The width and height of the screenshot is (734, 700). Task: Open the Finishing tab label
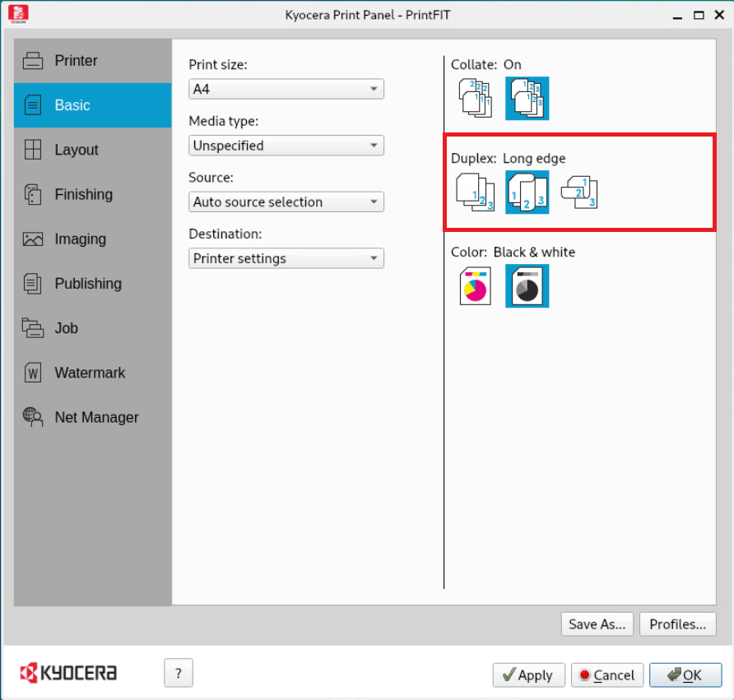(83, 194)
